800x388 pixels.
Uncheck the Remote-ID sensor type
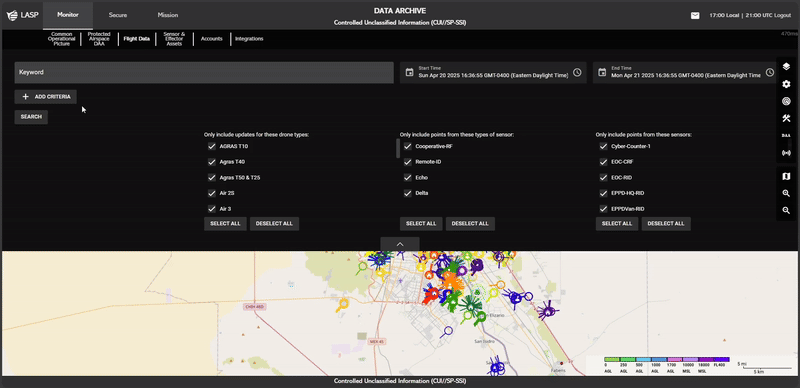pos(408,162)
